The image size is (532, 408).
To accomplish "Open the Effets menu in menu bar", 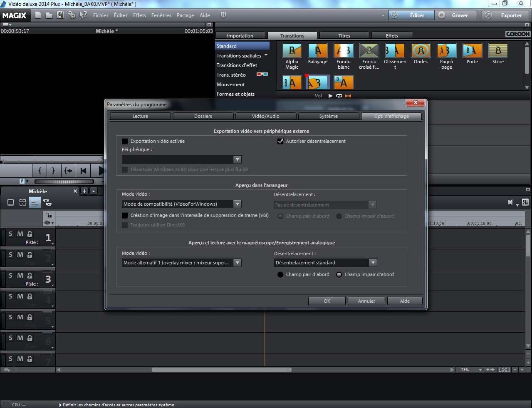I will (139, 15).
